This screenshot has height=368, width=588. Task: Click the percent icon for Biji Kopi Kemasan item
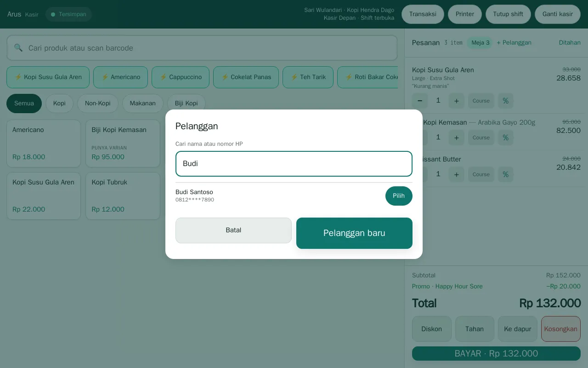[x=506, y=138]
